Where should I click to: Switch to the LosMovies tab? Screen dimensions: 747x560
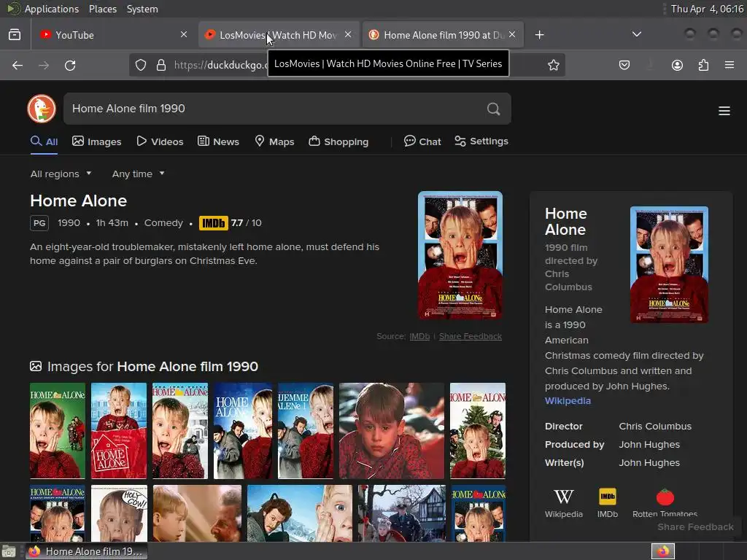(x=278, y=35)
